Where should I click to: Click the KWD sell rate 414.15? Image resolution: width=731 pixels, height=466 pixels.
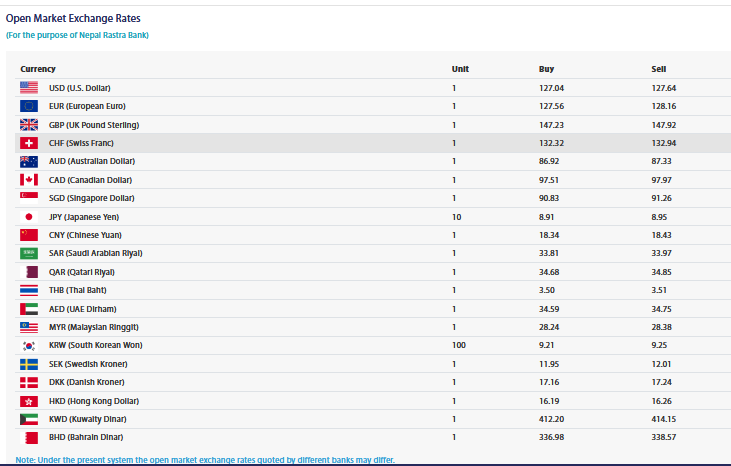[664, 419]
